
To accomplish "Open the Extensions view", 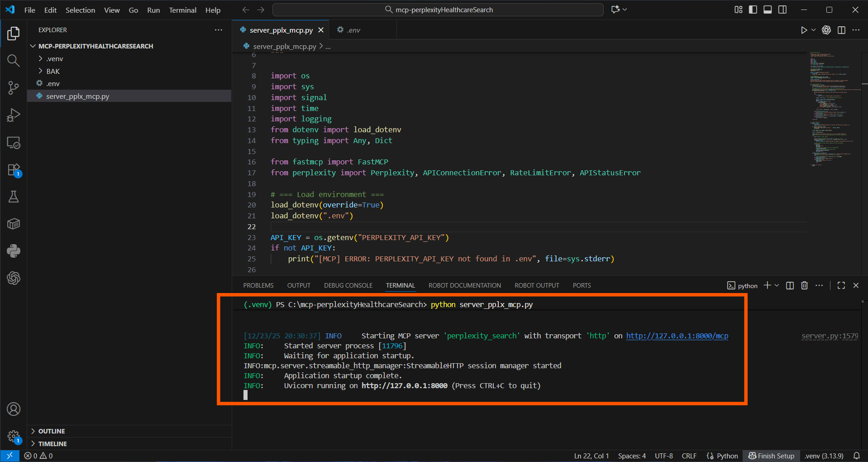I will click(x=14, y=170).
